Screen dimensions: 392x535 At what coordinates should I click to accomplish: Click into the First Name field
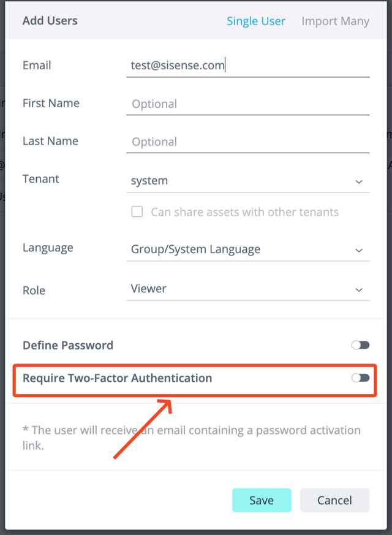pyautogui.click(x=247, y=104)
